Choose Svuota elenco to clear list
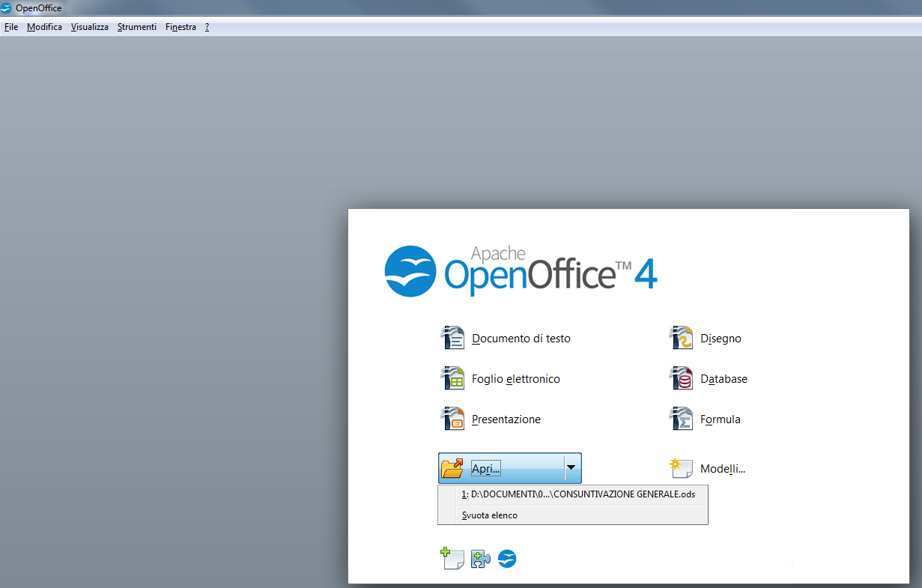 [573, 515]
